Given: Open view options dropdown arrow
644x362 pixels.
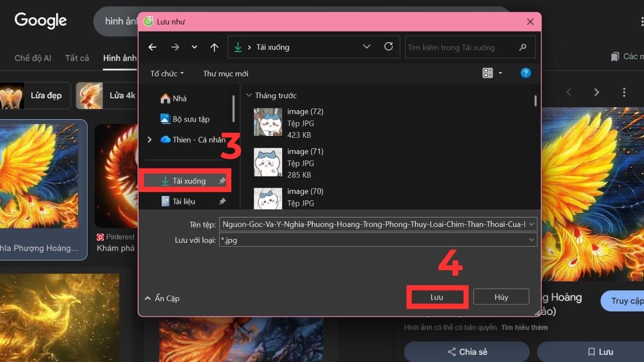Looking at the screenshot, I should [x=500, y=73].
